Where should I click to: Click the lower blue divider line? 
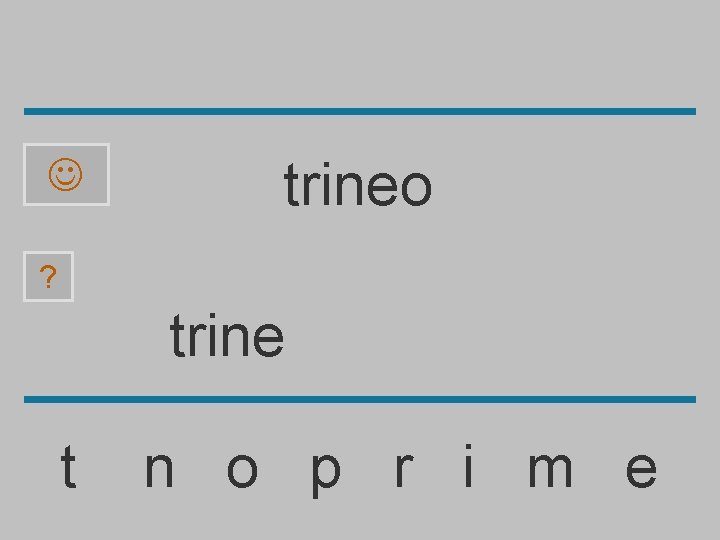coord(360,399)
